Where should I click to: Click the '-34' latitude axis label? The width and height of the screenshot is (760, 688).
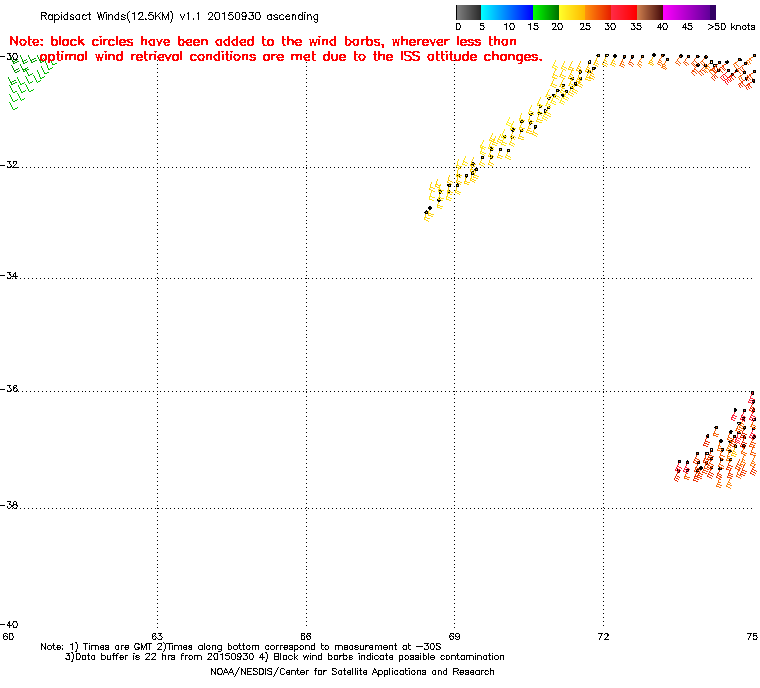coord(10,275)
